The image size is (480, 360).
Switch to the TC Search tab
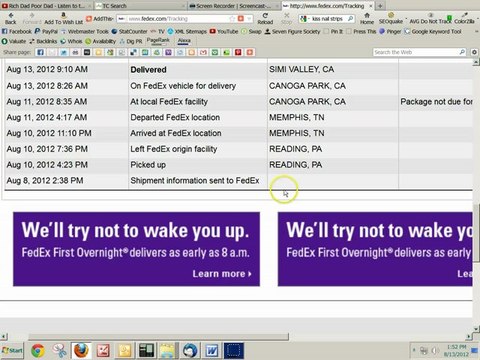tap(139, 6)
